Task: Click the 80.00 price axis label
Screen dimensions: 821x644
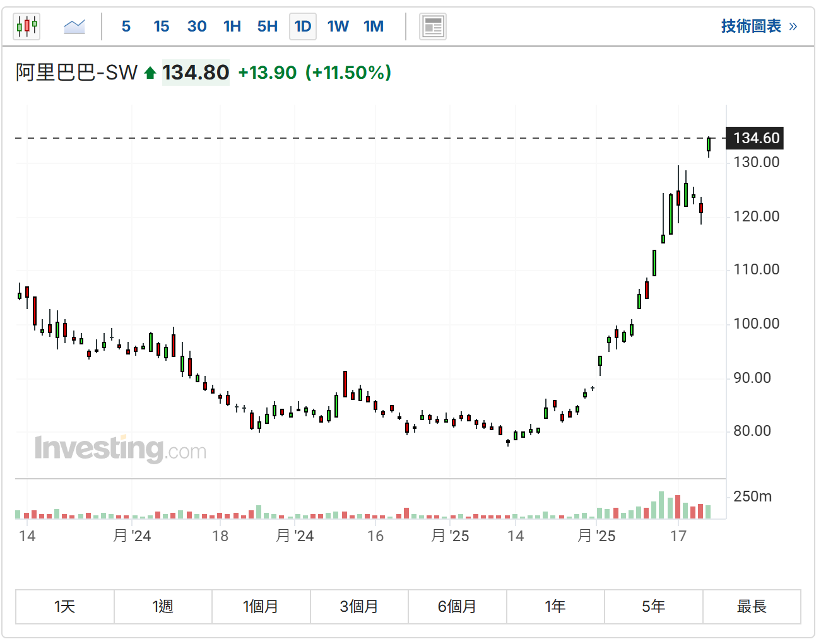Action: (752, 431)
